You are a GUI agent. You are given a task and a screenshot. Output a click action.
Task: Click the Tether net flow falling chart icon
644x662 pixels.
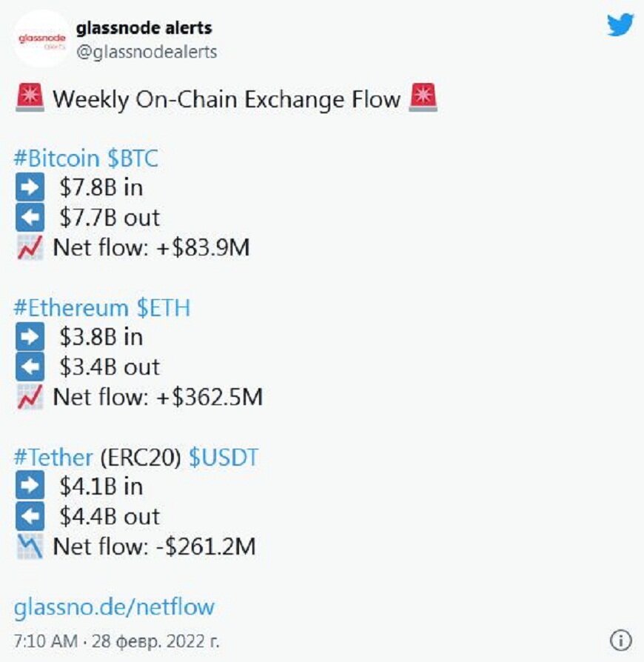point(30,546)
